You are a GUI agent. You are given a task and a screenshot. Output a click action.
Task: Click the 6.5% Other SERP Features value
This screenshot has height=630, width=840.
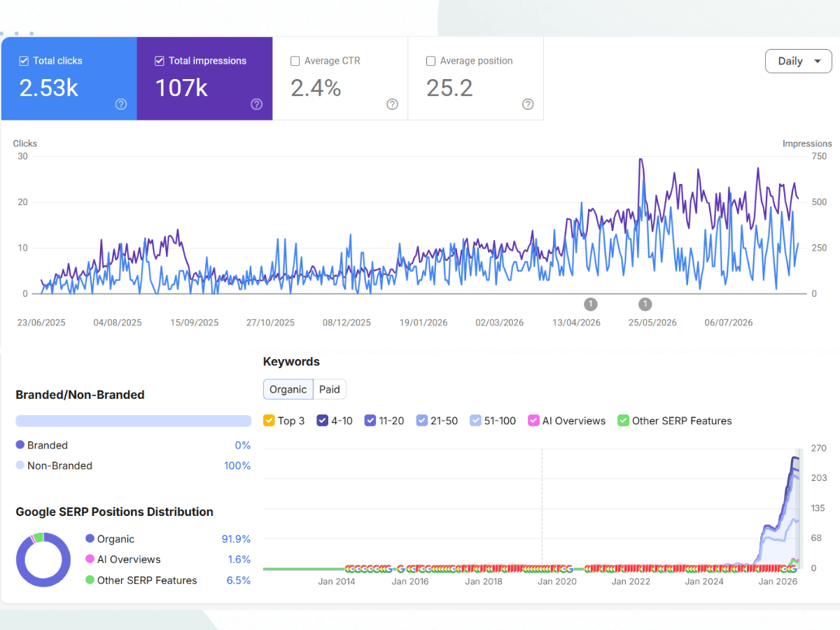pyautogui.click(x=239, y=580)
